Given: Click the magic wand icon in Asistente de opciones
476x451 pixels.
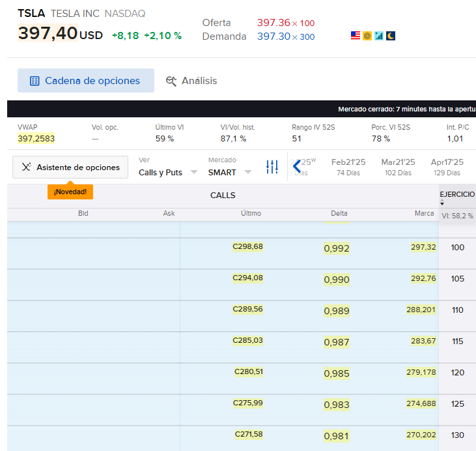Looking at the screenshot, I should (x=26, y=167).
